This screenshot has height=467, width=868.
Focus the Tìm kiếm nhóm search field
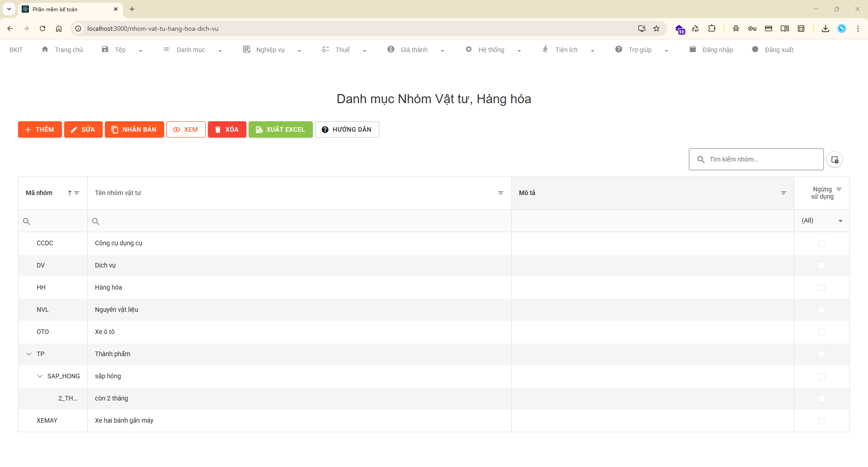pyautogui.click(x=756, y=159)
